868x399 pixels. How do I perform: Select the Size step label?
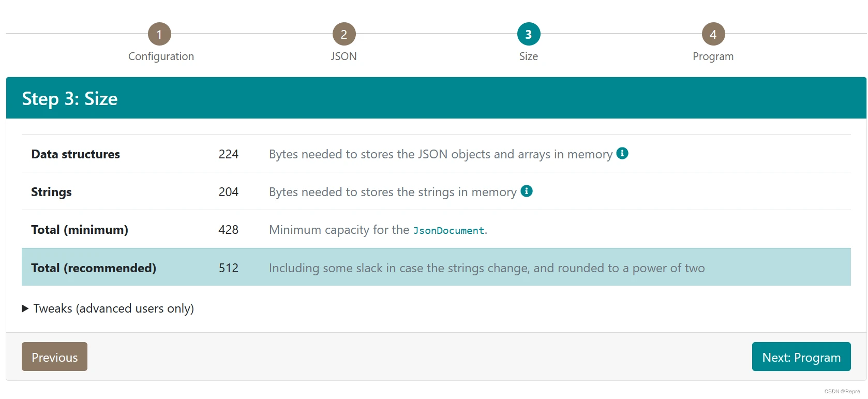point(529,56)
